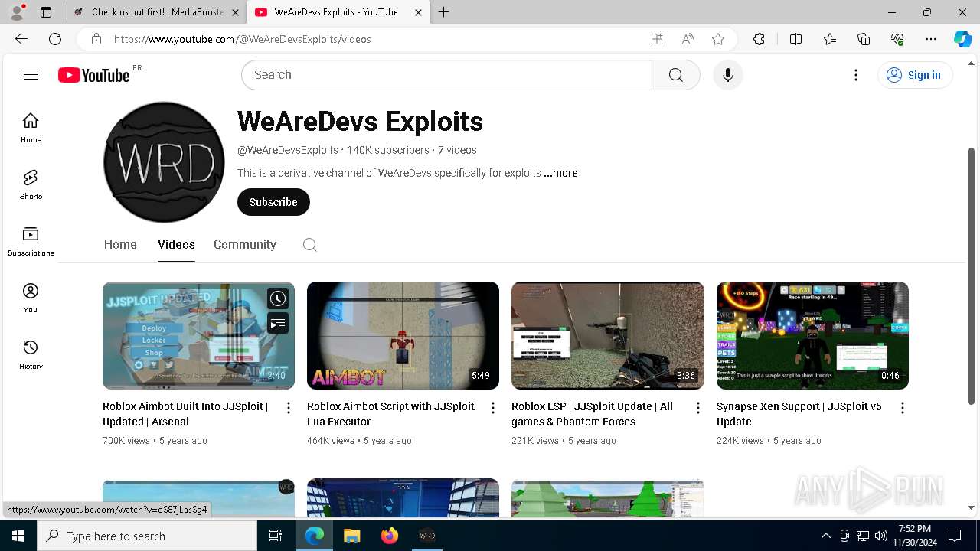980x551 pixels.
Task: Click the search magnifier button
Action: click(675, 75)
